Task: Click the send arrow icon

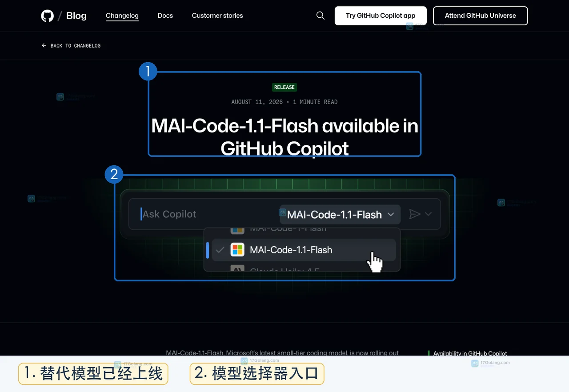Action: [414, 214]
